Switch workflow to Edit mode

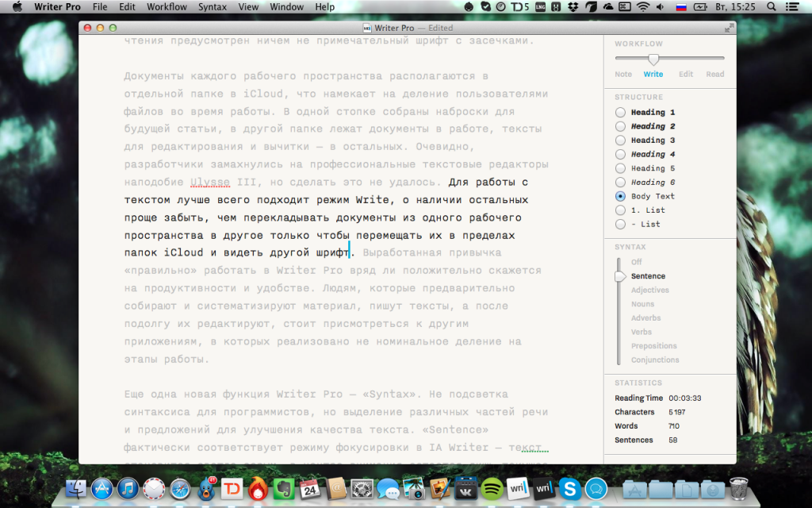click(x=685, y=74)
